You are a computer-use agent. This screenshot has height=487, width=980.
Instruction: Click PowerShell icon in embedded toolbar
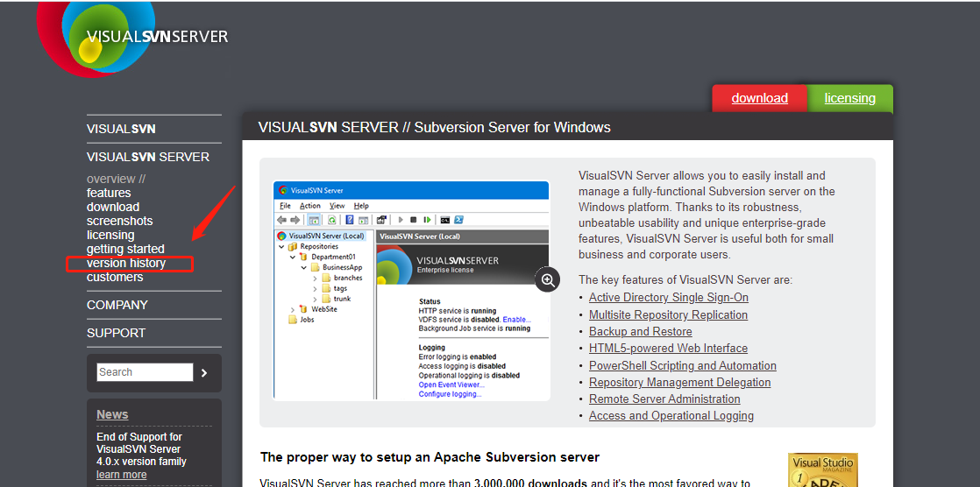point(458,220)
